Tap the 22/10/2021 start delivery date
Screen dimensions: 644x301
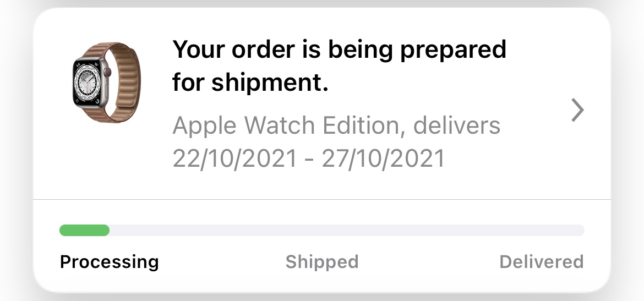click(x=235, y=158)
